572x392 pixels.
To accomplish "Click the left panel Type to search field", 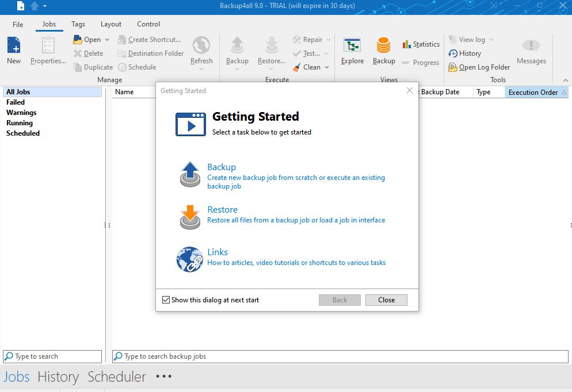I will 52,356.
